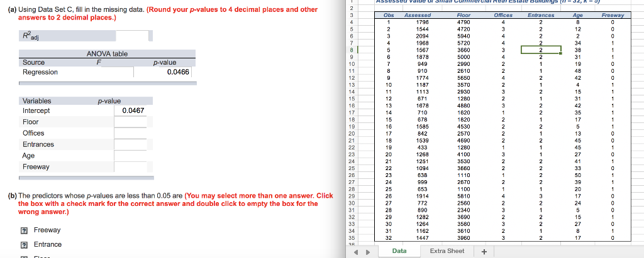Click Assessed value 433 in observation 19
This screenshot has width=644, height=258.
click(x=422, y=148)
